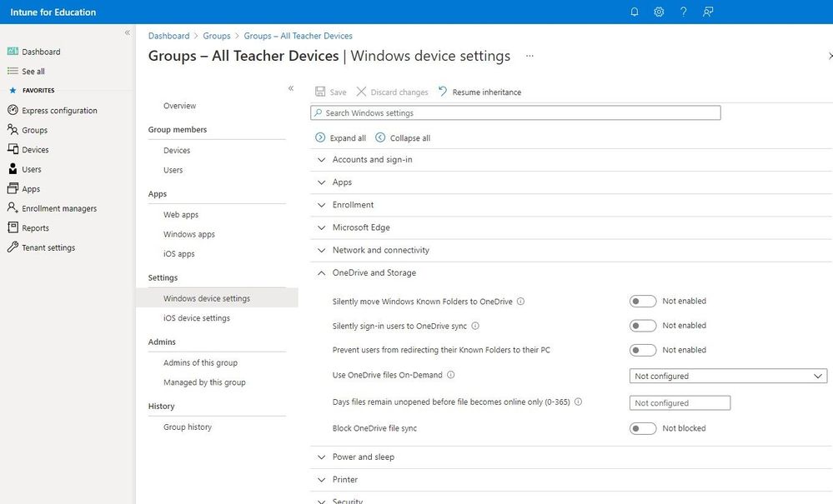Open Admins of this group
This screenshot has height=504, width=833.
[200, 362]
